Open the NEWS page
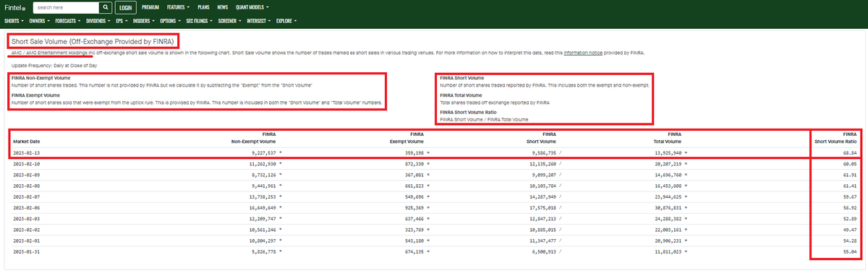Image resolution: width=868 pixels, height=273 pixels. pyautogui.click(x=223, y=6)
